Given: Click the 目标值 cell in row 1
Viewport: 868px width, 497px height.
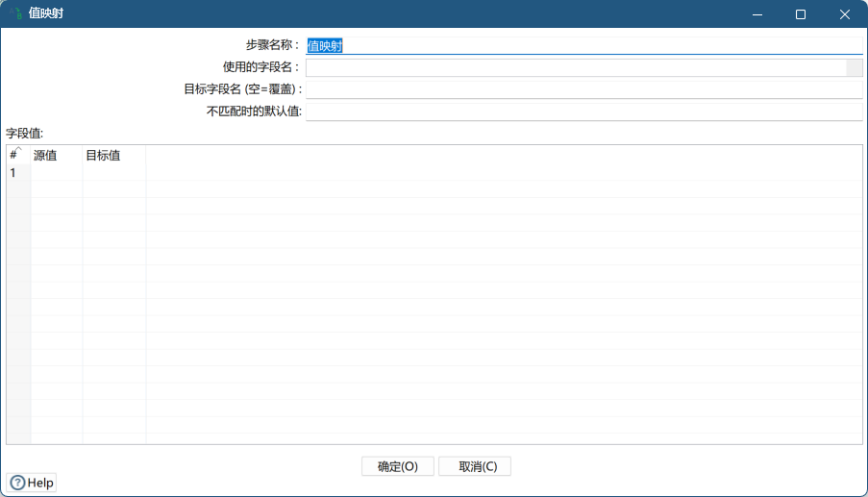Looking at the screenshot, I should point(113,173).
